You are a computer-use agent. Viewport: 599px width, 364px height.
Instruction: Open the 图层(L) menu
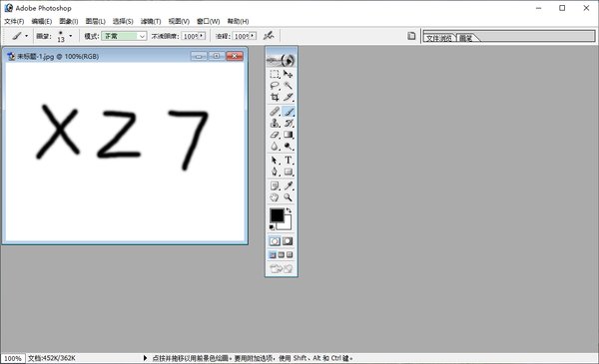coord(95,21)
